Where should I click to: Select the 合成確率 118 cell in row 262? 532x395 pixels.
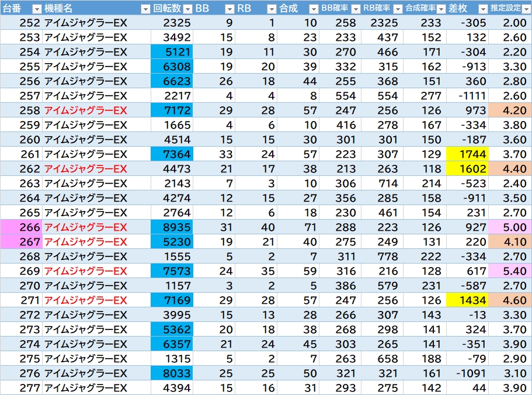425,169
